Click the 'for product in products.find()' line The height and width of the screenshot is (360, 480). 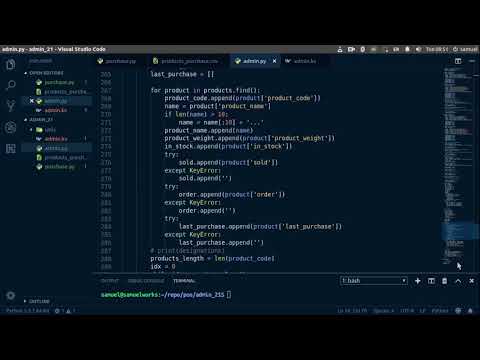click(205, 90)
